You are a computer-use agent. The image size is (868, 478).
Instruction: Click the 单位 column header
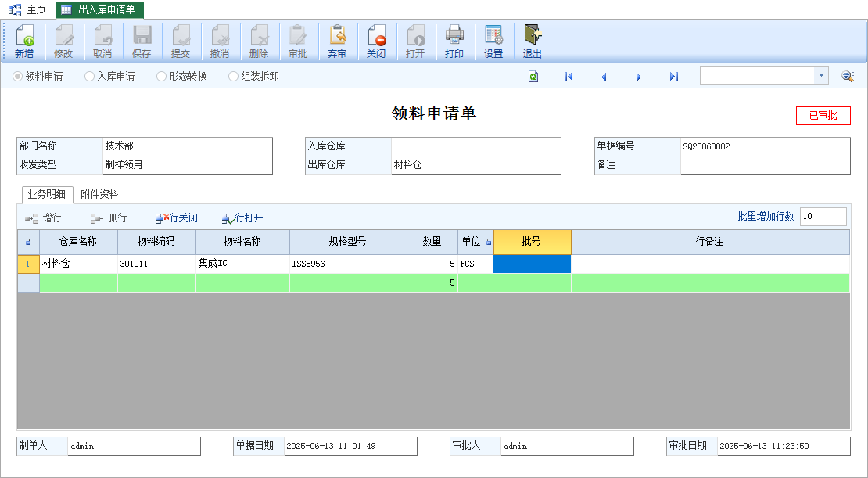pyautogui.click(x=475, y=242)
